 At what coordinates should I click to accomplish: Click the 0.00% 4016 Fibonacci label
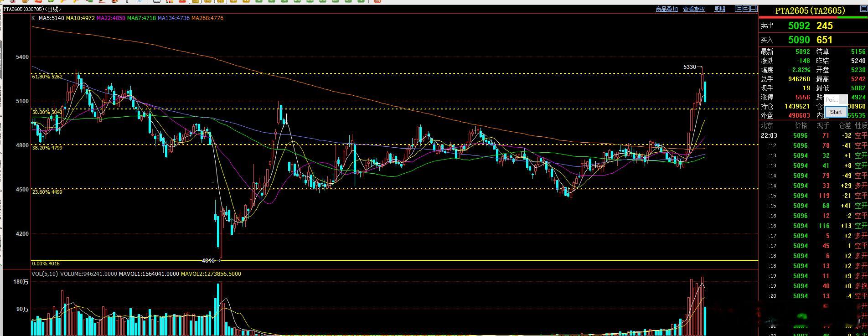(46, 264)
